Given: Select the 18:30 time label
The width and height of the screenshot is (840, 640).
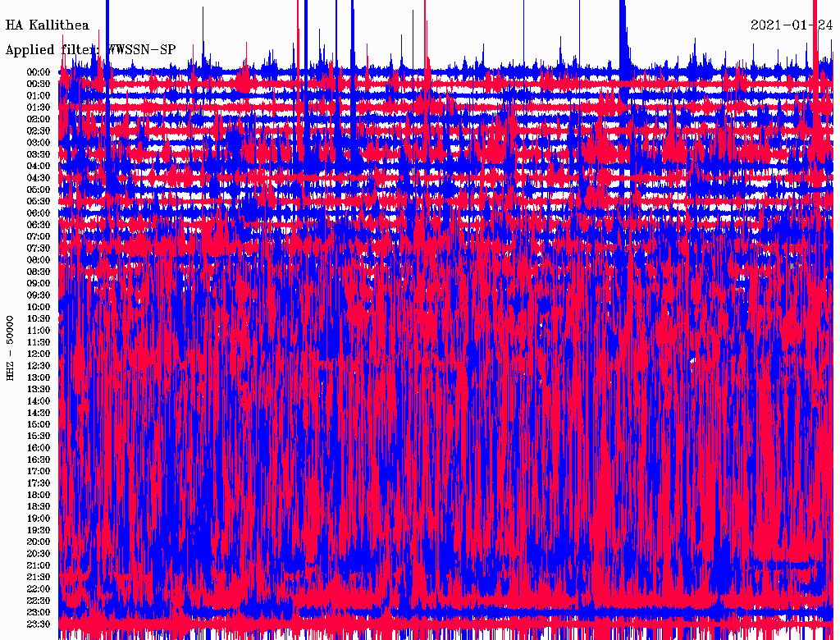Looking at the screenshot, I should [39, 506].
